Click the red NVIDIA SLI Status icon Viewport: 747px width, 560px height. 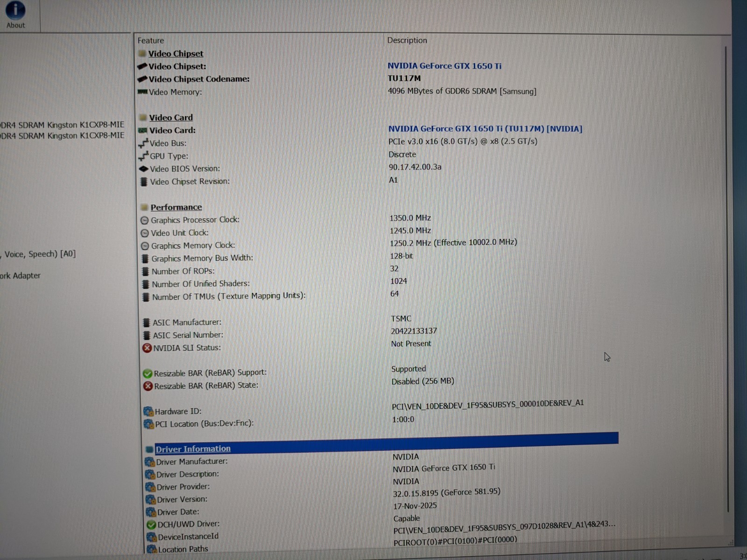[x=147, y=348]
